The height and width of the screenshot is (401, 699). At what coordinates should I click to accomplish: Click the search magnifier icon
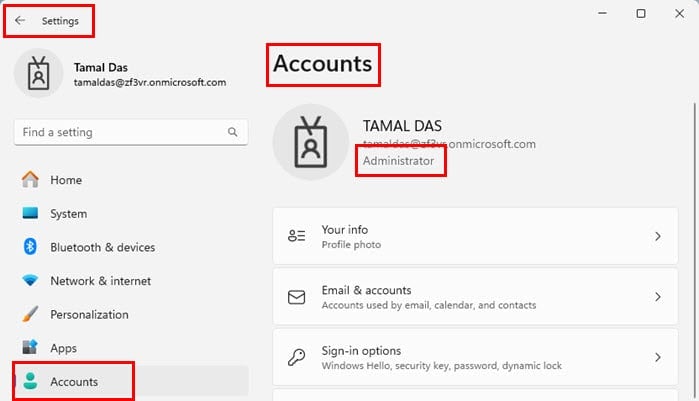click(x=233, y=132)
